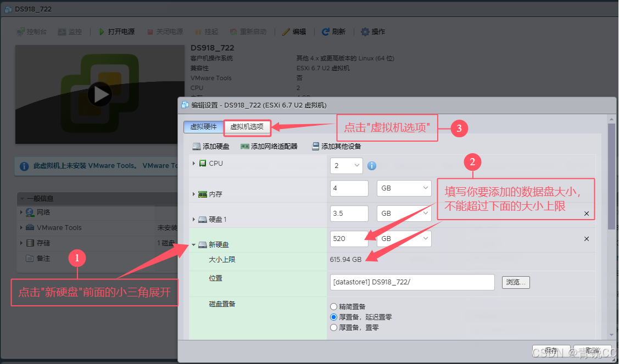Screen dimensions: 619x364
Task: Open the 新硬盘 unit GB dropdown
Action: pyautogui.click(x=404, y=239)
